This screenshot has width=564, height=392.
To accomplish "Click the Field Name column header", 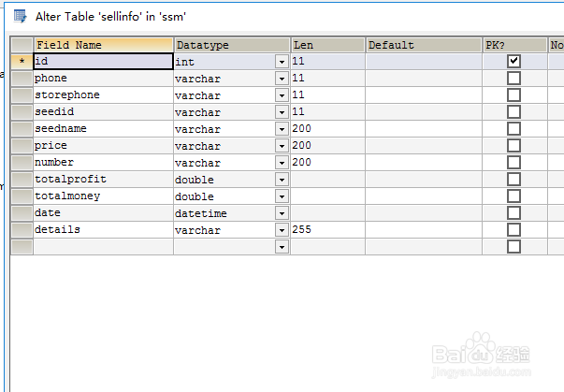I will click(x=103, y=45).
